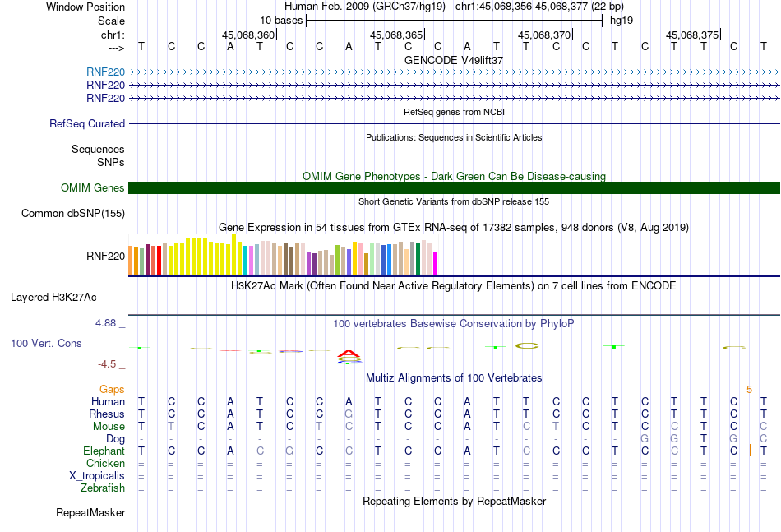The width and height of the screenshot is (781, 532).
Task: Select the Rhesus alignment row label
Action: point(107,414)
